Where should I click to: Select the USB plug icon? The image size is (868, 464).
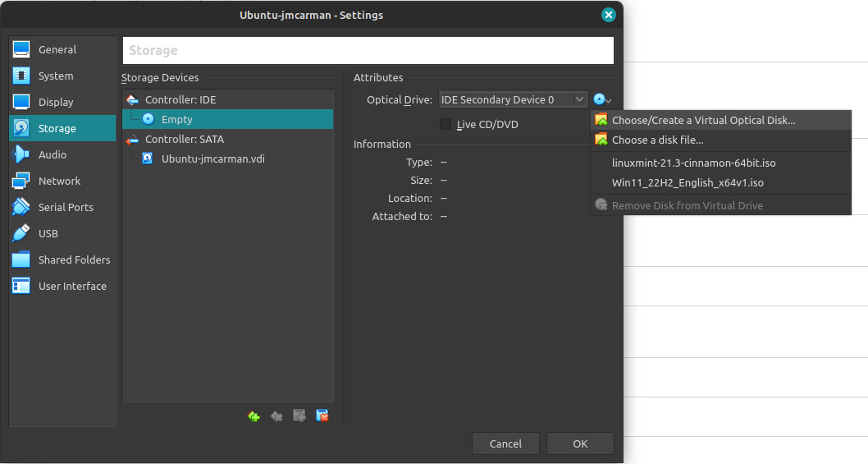pos(21,233)
